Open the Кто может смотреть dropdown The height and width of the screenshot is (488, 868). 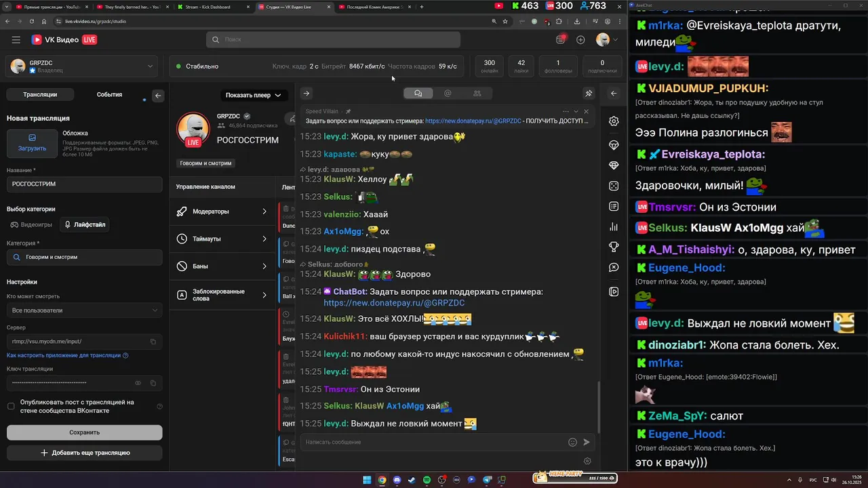(x=85, y=310)
